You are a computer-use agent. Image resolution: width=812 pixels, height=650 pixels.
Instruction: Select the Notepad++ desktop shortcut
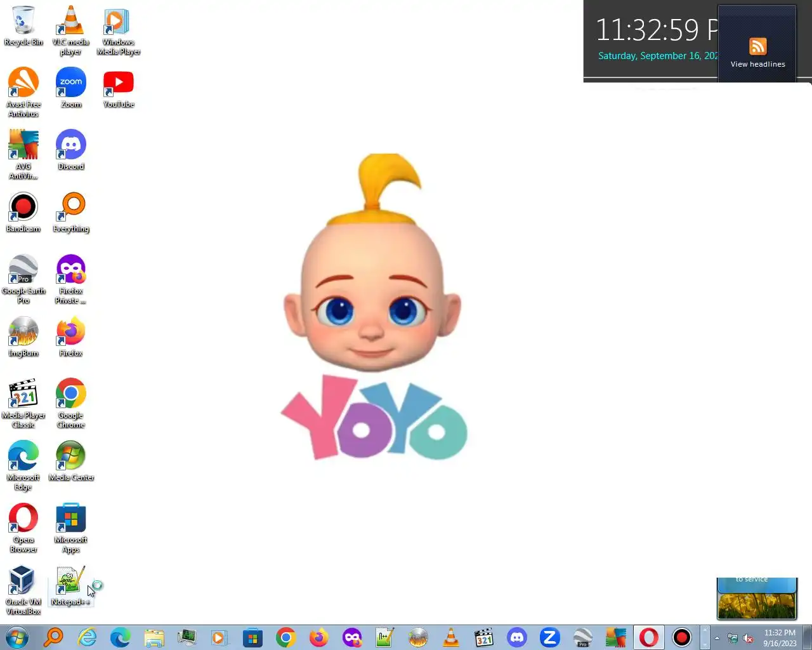70,585
